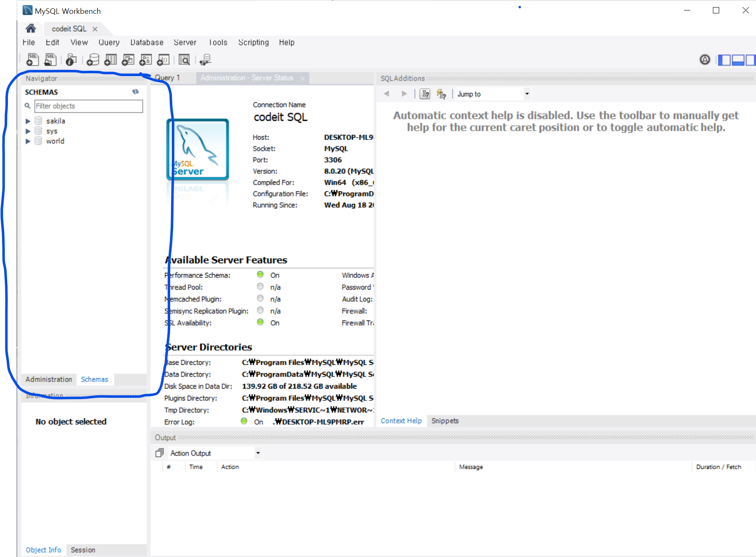756x557 pixels.
Task: Get context help for caret position
Action: [425, 94]
